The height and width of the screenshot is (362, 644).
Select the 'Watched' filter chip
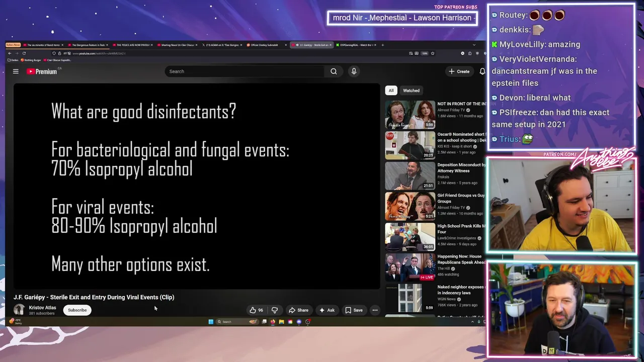411,90
